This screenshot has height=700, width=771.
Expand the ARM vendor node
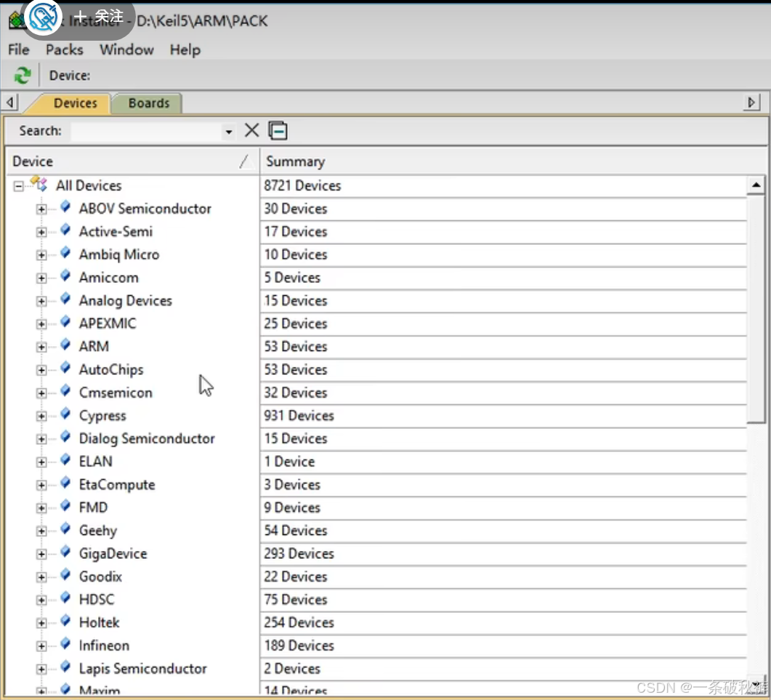[41, 347]
